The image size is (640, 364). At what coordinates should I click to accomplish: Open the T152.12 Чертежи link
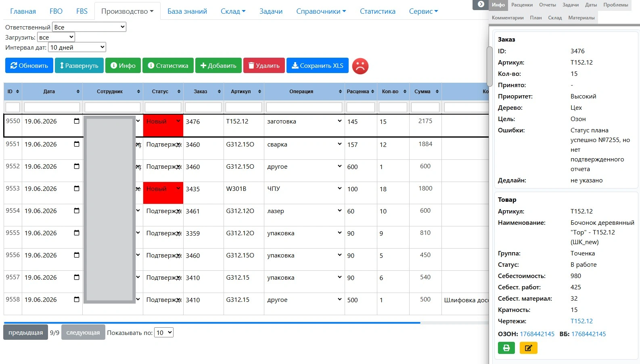click(x=581, y=321)
